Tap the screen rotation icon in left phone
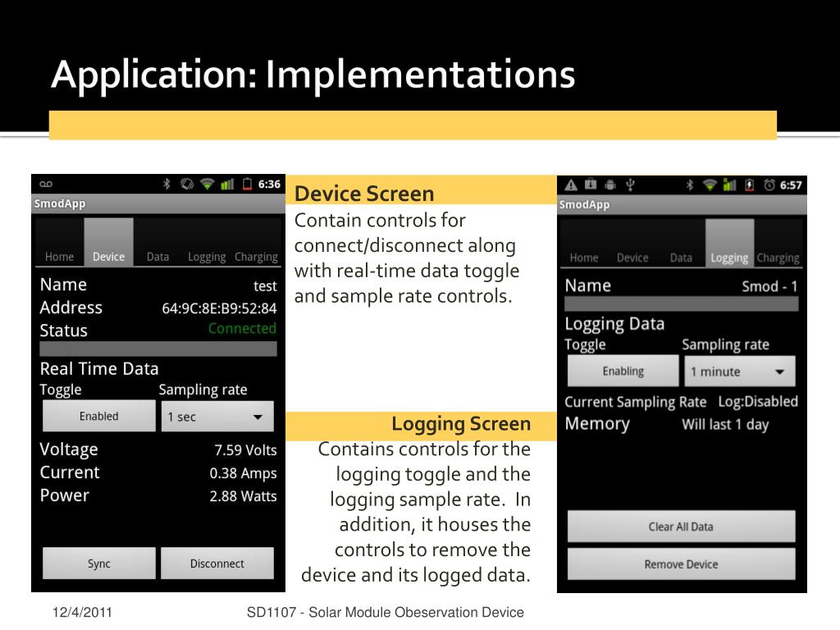 [x=187, y=185]
